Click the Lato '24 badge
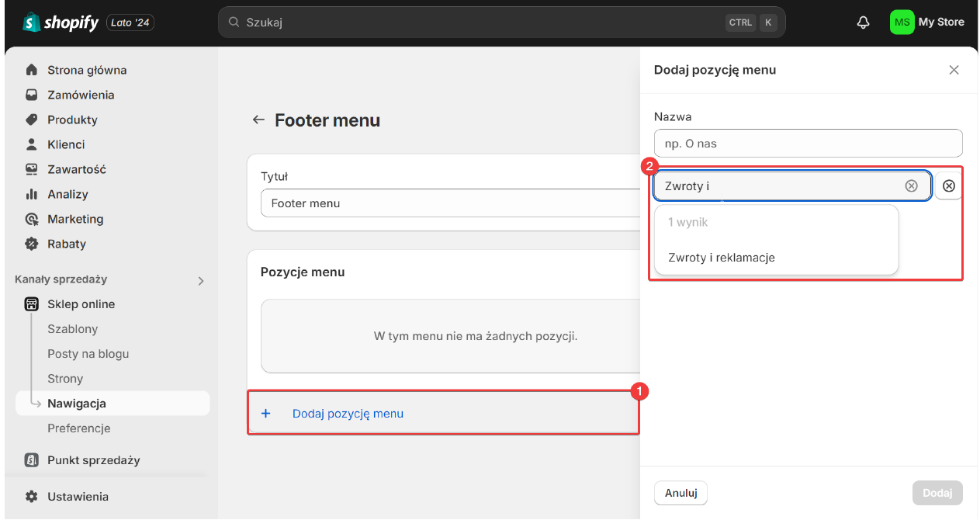This screenshot has width=980, height=527. (130, 23)
